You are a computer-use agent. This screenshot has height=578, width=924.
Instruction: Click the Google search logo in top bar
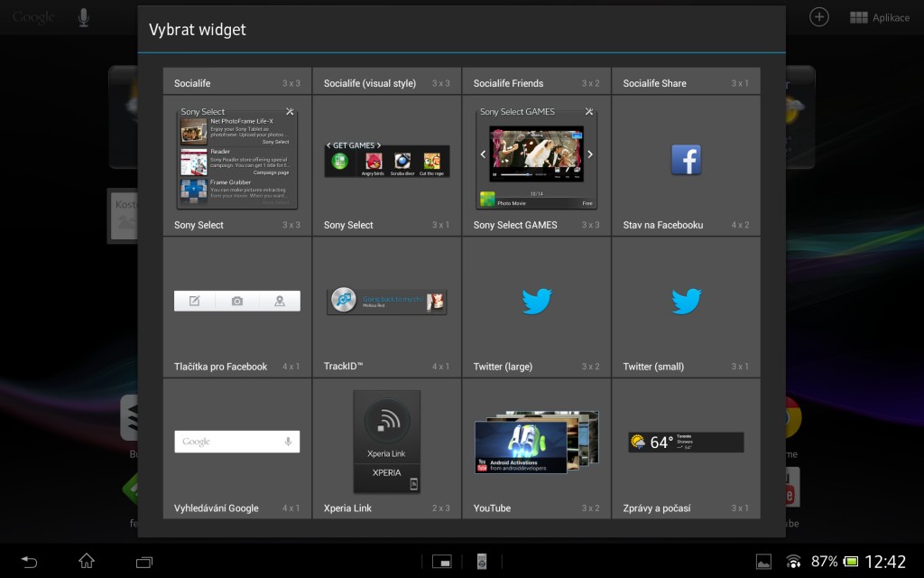[33, 18]
